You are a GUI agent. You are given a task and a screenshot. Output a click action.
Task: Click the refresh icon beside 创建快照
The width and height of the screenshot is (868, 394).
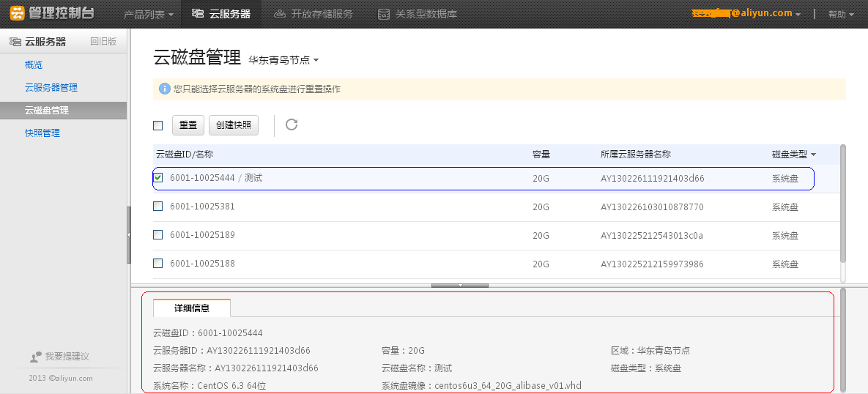292,124
